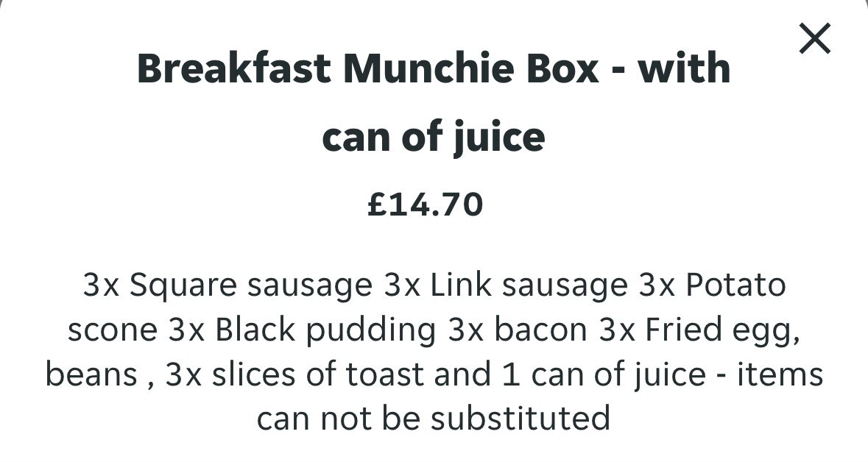Image resolution: width=868 pixels, height=462 pixels.
Task: Click the '3x Link sausage' text
Action: coord(505,285)
